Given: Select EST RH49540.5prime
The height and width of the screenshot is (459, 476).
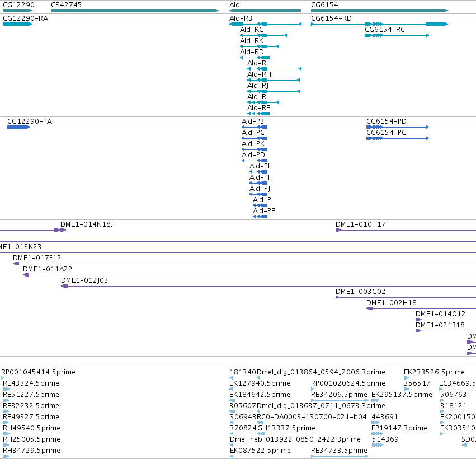Looking at the screenshot, I should [x=31, y=429].
